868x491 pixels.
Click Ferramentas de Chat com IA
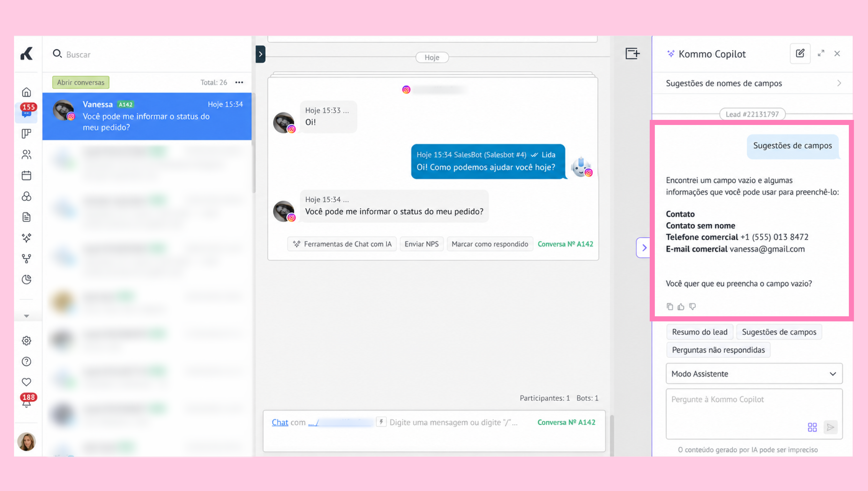[x=342, y=244]
